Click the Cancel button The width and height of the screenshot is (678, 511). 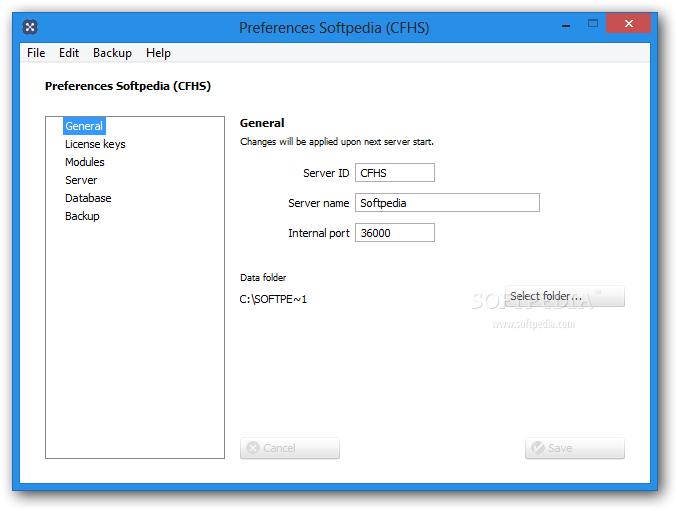pyautogui.click(x=290, y=448)
